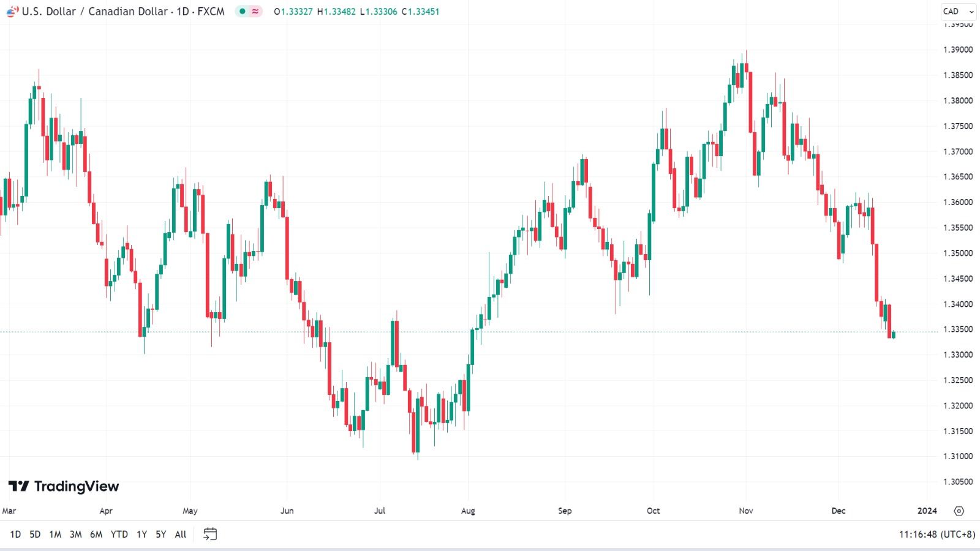980x551 pixels.
Task: Click the open value O1.33327
Action: 293,12
